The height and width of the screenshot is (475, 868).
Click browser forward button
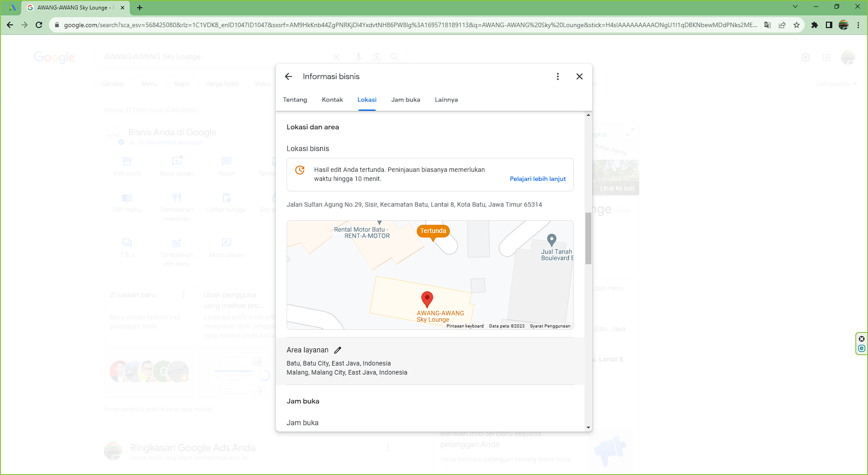point(24,25)
